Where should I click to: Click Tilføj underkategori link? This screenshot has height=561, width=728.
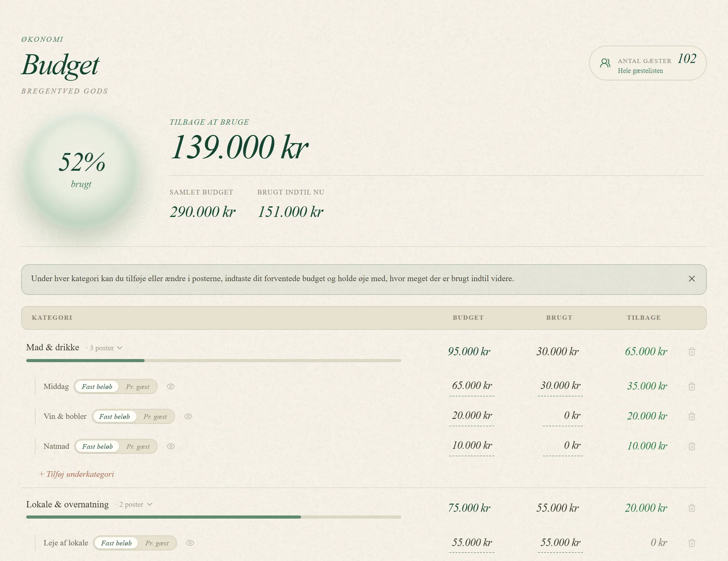(76, 474)
